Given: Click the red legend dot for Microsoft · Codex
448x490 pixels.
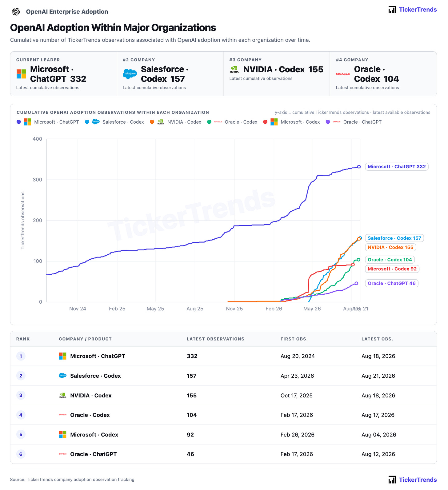Looking at the screenshot, I should [265, 122].
